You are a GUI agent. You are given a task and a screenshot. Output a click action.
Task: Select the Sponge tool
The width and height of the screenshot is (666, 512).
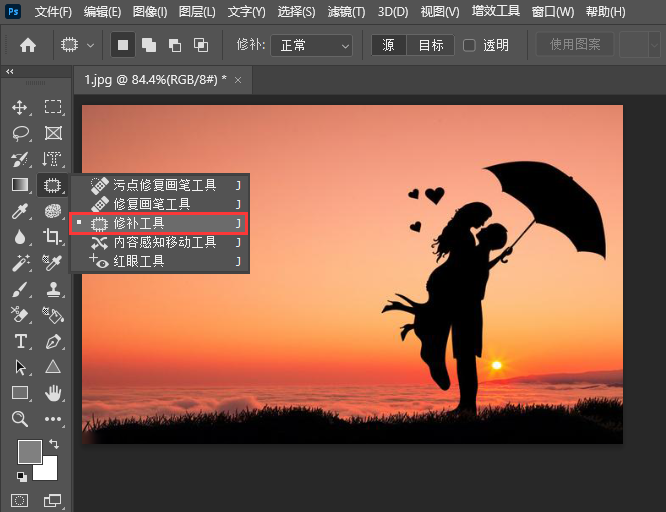point(53,211)
